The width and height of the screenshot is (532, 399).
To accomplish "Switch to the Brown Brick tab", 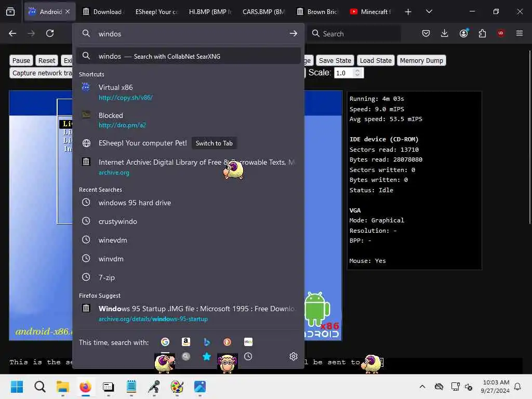I will (317, 11).
